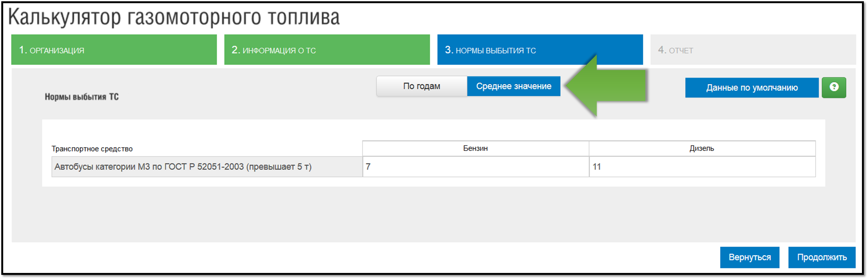
Task: Click the Бензин column header
Action: [476, 148]
